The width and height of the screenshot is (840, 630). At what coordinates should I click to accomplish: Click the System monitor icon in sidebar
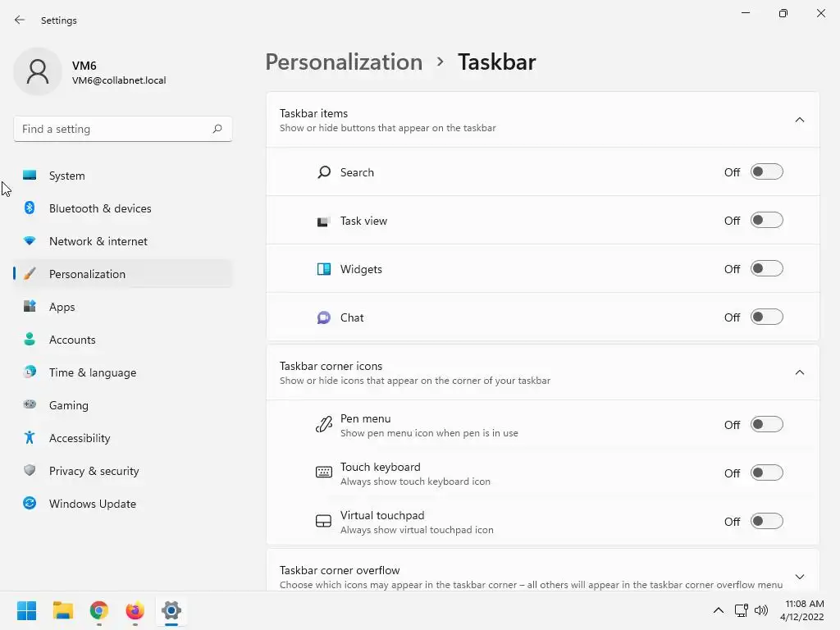(30, 176)
